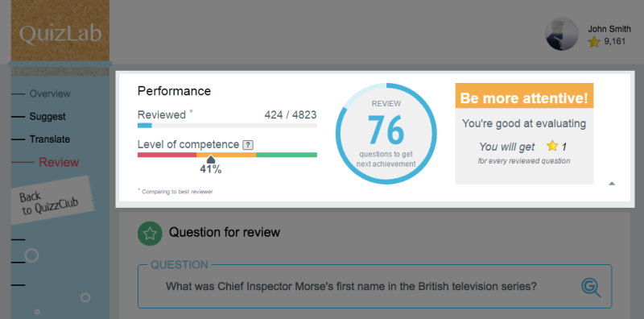644x319 pixels.
Task: Click the 76 review achievement circle
Action: [x=386, y=134]
